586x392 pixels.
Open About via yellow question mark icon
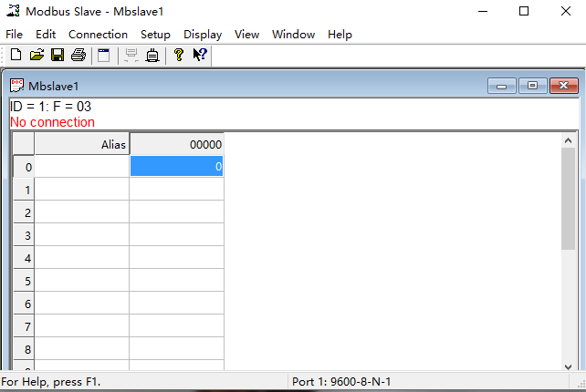179,55
